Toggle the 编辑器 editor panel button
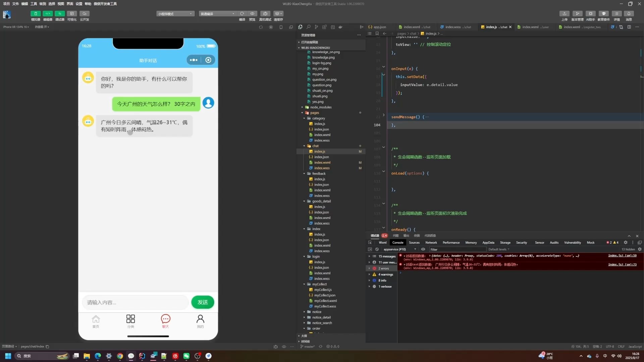644x362 pixels. [x=48, y=14]
